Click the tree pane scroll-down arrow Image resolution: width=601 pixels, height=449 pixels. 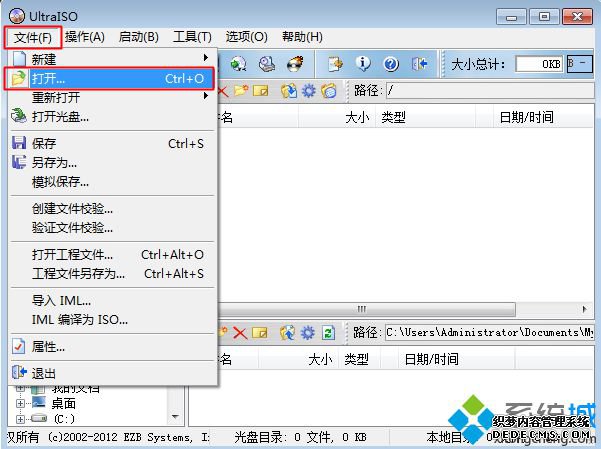176,416
